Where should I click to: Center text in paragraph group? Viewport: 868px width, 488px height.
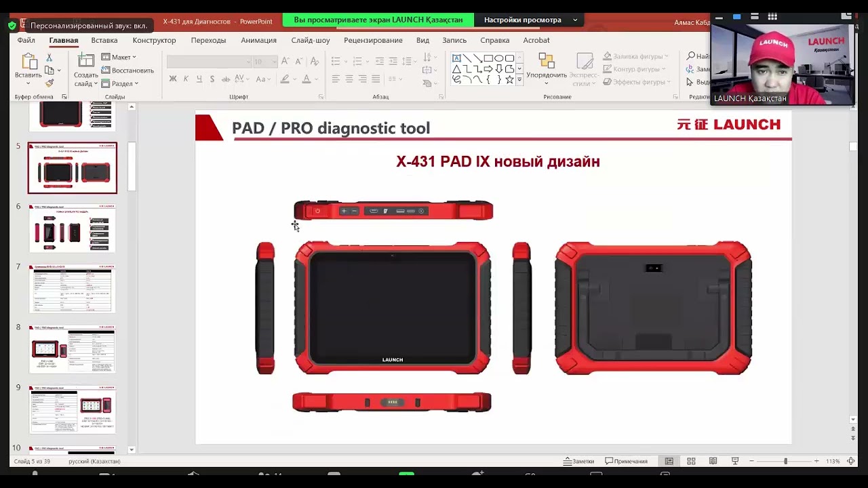pos(349,79)
